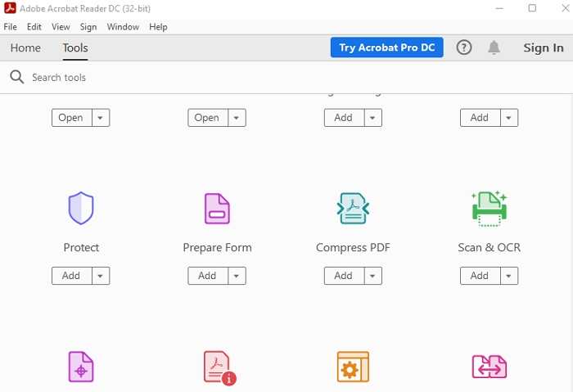Click the Scan & OCR text label

490,248
